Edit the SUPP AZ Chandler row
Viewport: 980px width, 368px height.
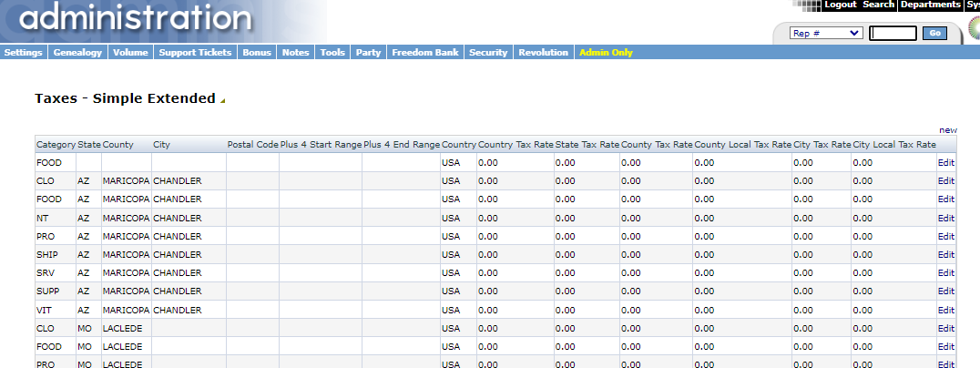coord(945,291)
